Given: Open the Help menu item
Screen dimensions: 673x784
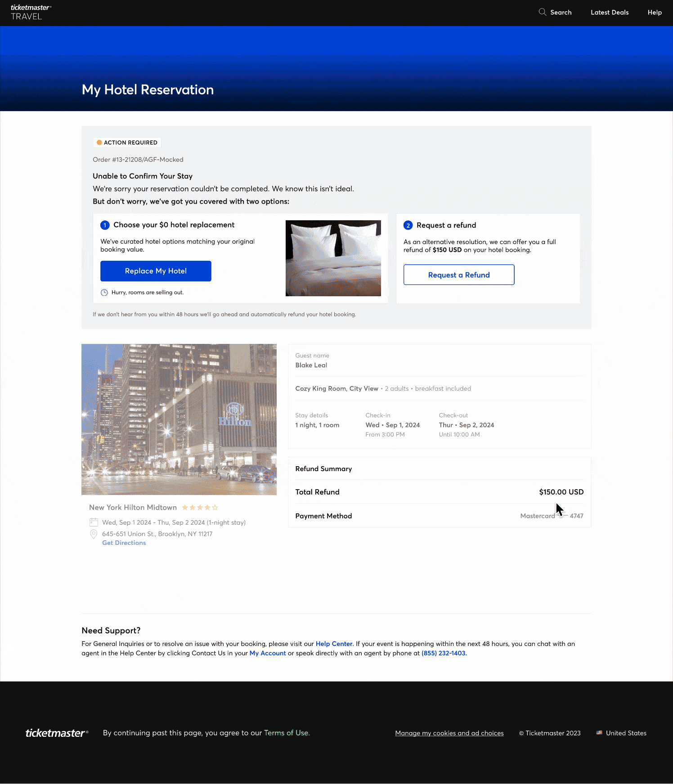Looking at the screenshot, I should coord(655,13).
